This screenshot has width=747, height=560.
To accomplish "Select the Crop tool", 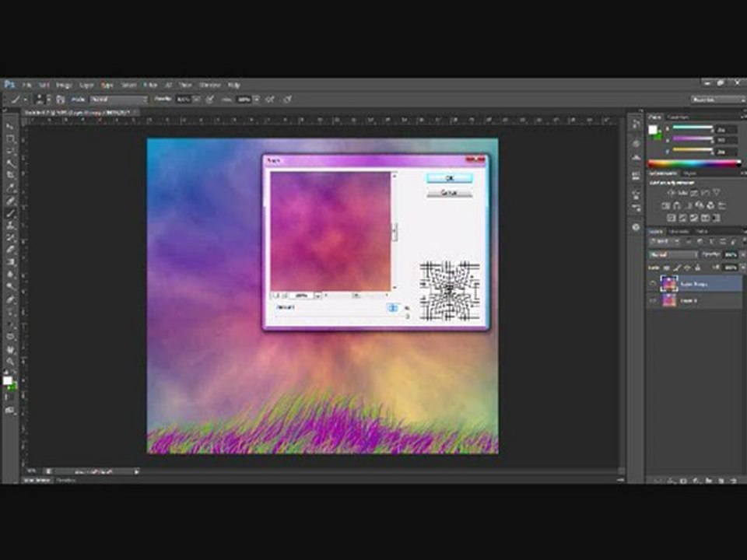I will (10, 176).
